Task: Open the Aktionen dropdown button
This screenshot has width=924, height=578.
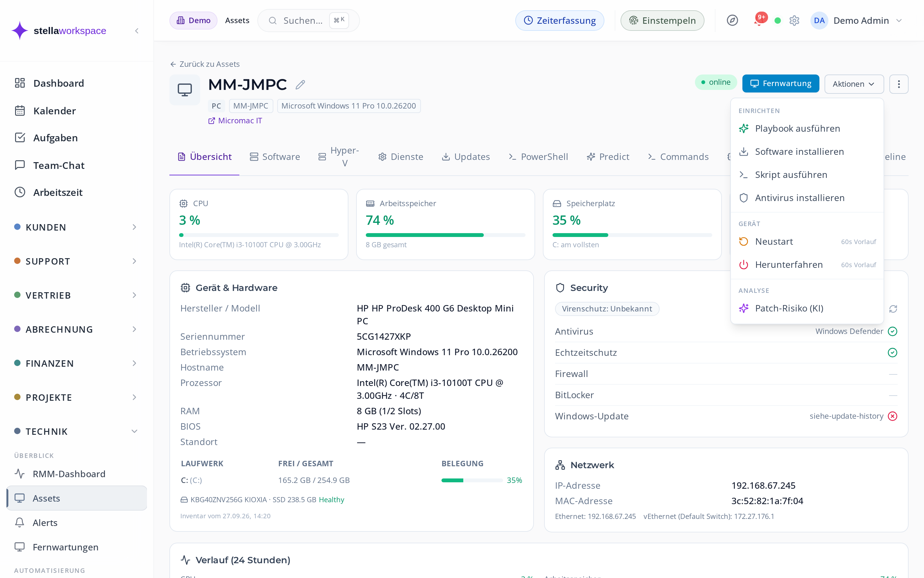Action: (854, 84)
